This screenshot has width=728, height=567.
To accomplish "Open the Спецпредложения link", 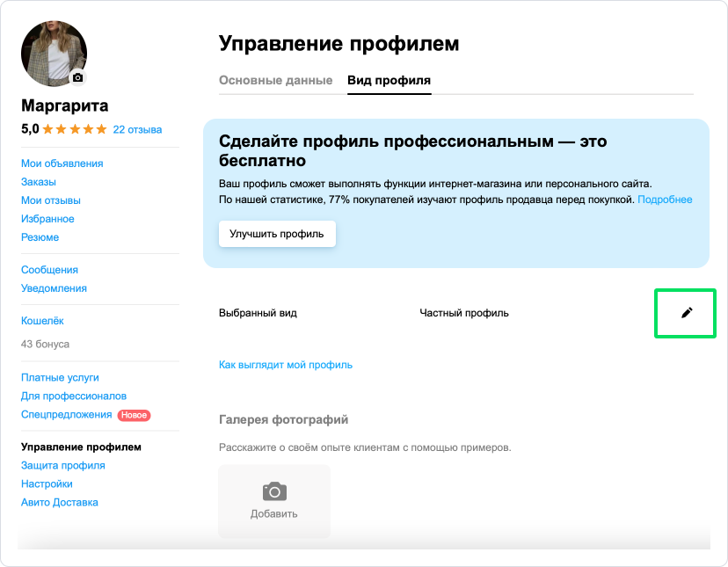I will point(67,415).
